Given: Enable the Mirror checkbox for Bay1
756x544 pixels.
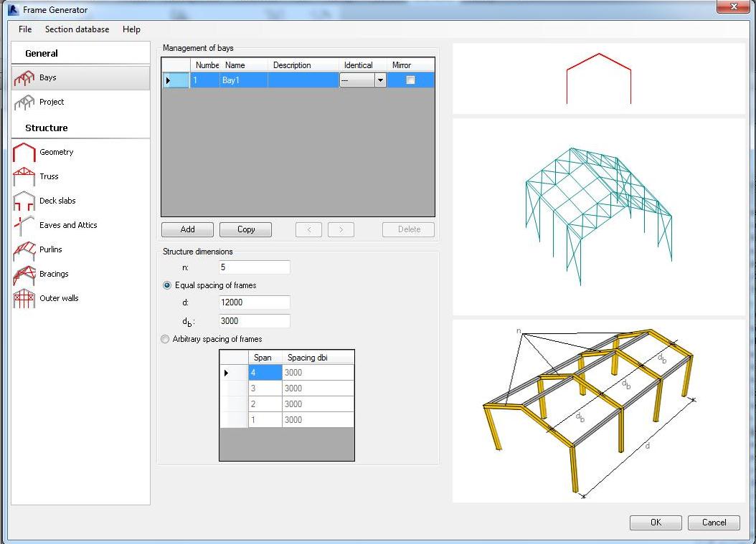Looking at the screenshot, I should [x=410, y=80].
